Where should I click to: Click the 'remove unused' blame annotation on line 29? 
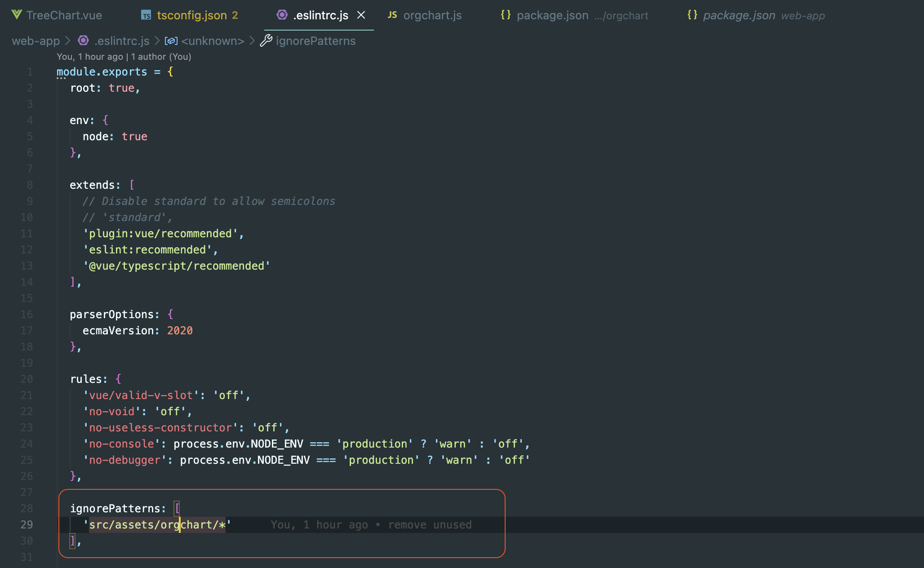click(429, 524)
